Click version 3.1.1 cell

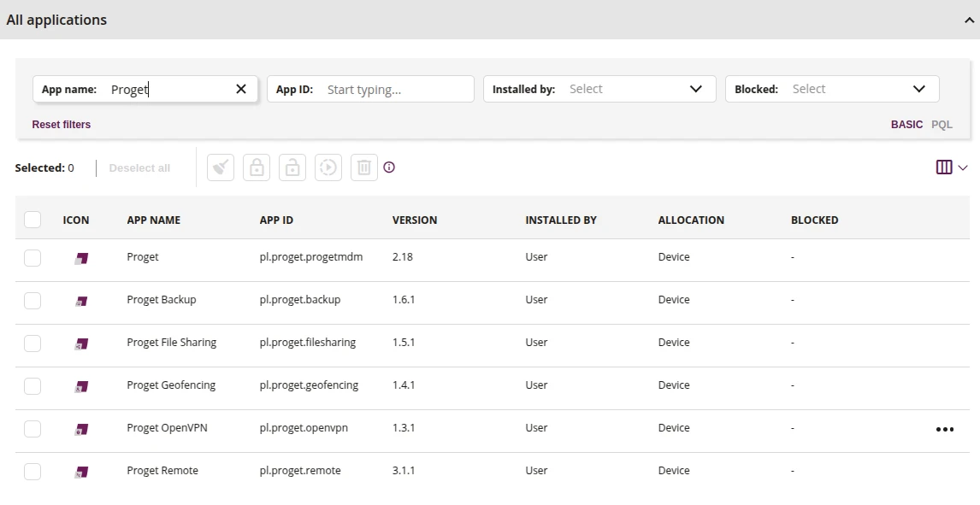coord(404,471)
